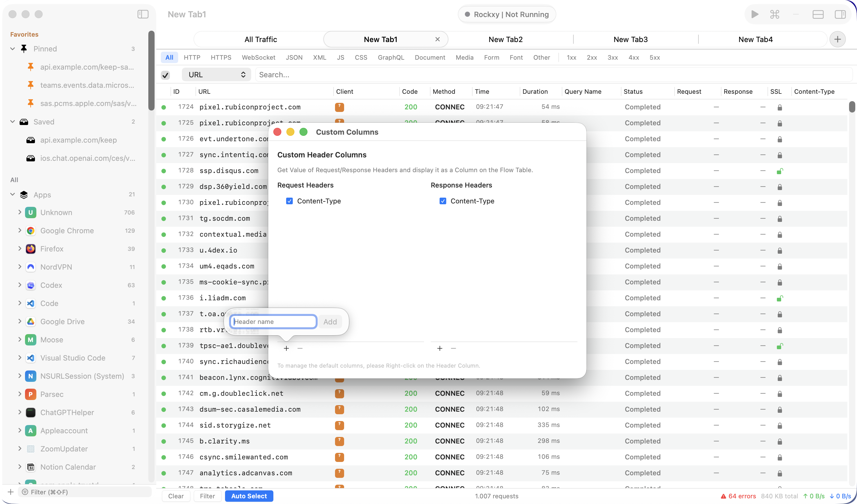Select the Parsec app icon

tap(31, 395)
